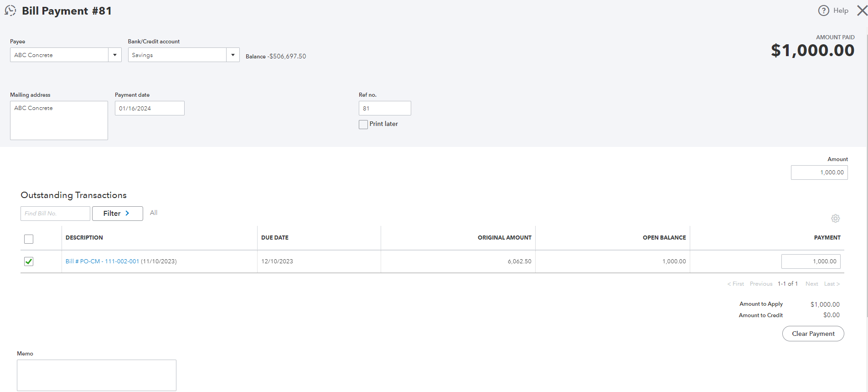The width and height of the screenshot is (868, 392).
Task: Go to Next page of transactions
Action: point(811,284)
